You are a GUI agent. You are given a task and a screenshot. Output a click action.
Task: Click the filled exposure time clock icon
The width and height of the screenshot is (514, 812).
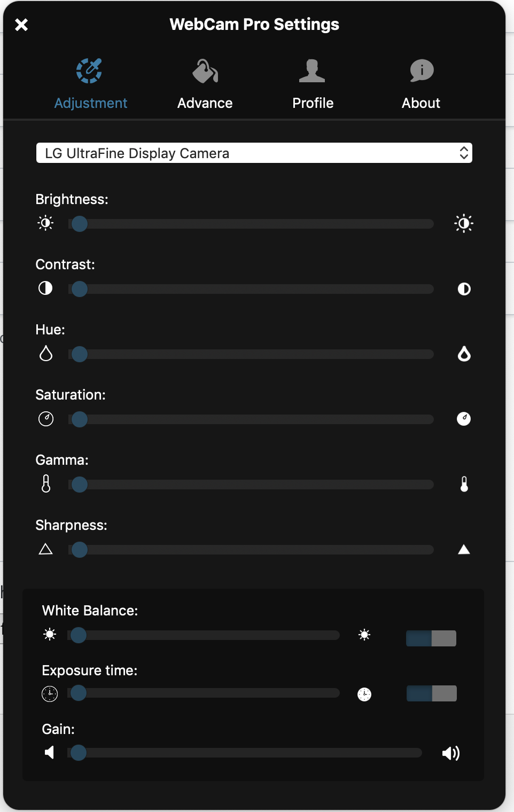click(364, 694)
